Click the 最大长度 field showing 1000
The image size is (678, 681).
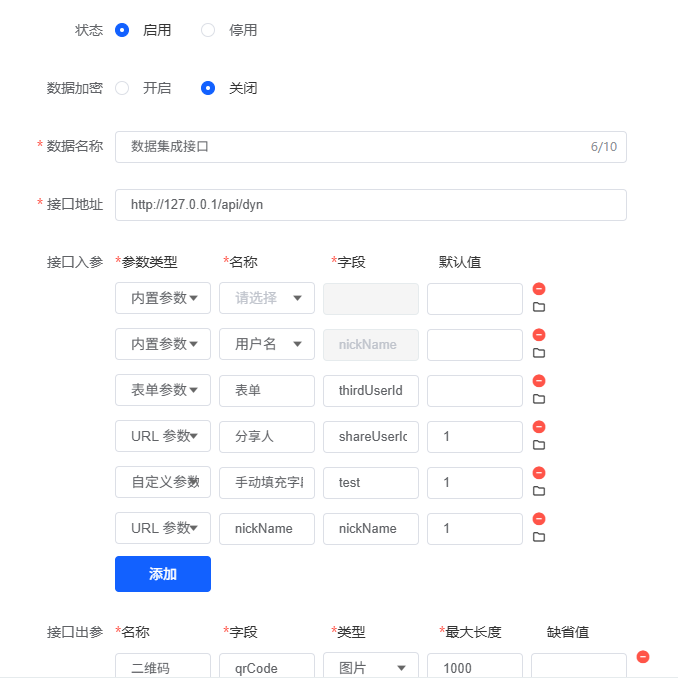(x=475, y=668)
